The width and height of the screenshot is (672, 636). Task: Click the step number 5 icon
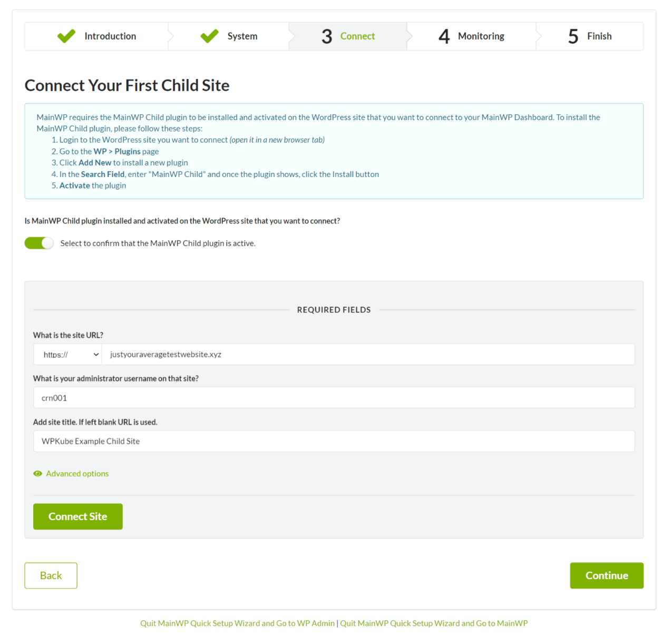(x=573, y=36)
